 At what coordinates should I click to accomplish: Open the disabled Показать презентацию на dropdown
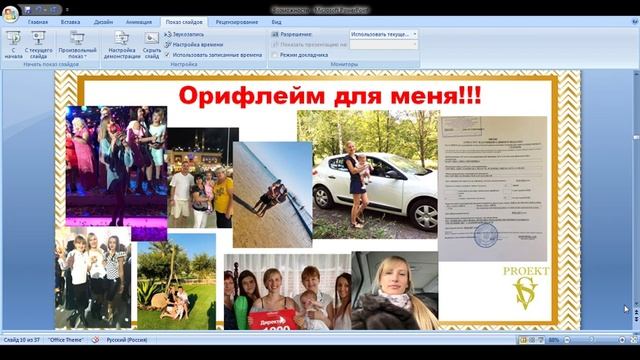[x=383, y=44]
